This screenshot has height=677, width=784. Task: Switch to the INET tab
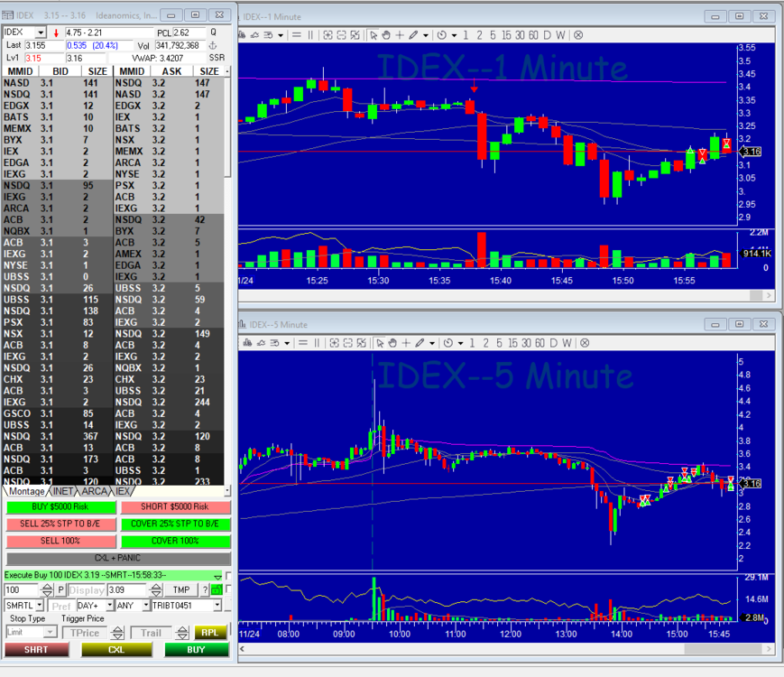click(x=64, y=491)
